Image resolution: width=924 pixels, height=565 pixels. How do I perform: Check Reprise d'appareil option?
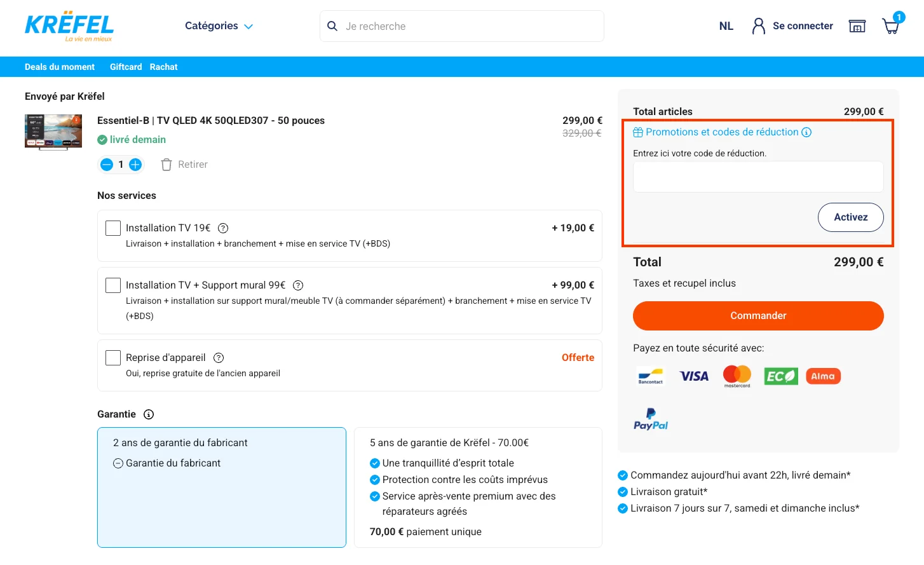point(113,358)
